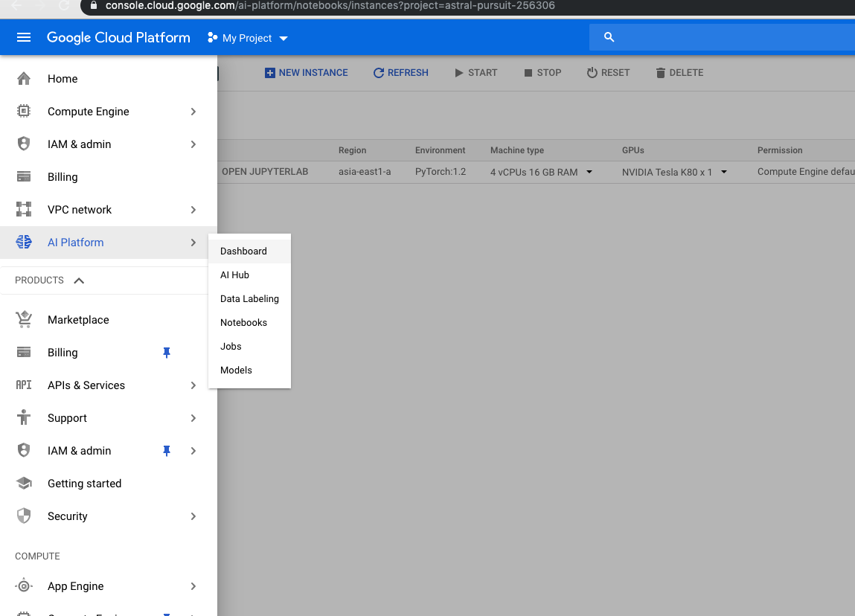
Task: Open Getting started via graduation cap icon
Action: (x=24, y=483)
